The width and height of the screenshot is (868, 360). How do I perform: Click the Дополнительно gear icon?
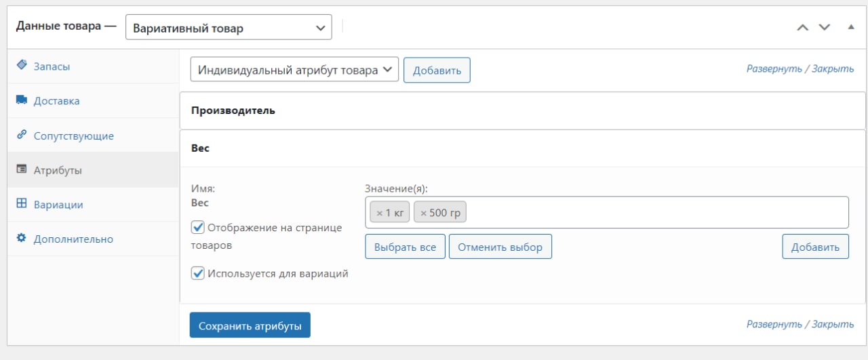(x=21, y=239)
